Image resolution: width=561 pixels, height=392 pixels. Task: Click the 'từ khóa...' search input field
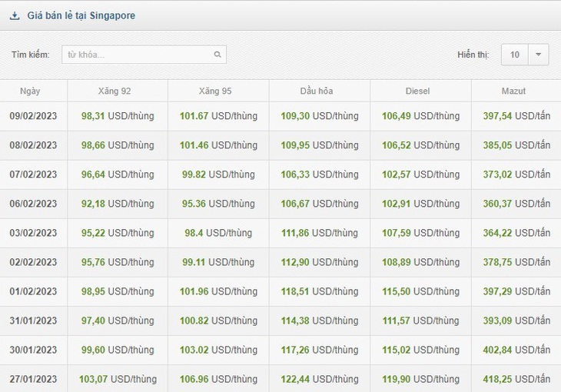144,55
